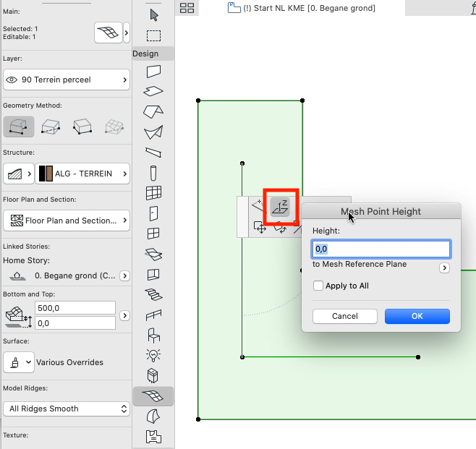Select the Skylight tool
This screenshot has height=449, width=476.
click(153, 255)
